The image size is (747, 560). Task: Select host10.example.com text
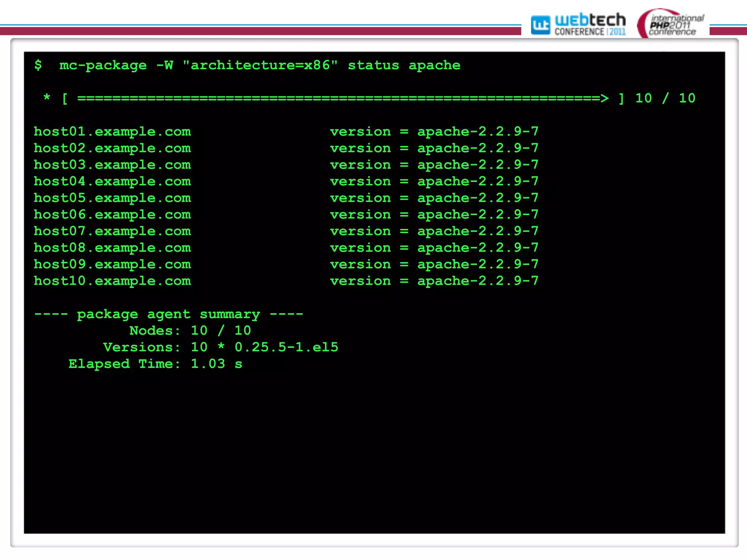click(112, 281)
